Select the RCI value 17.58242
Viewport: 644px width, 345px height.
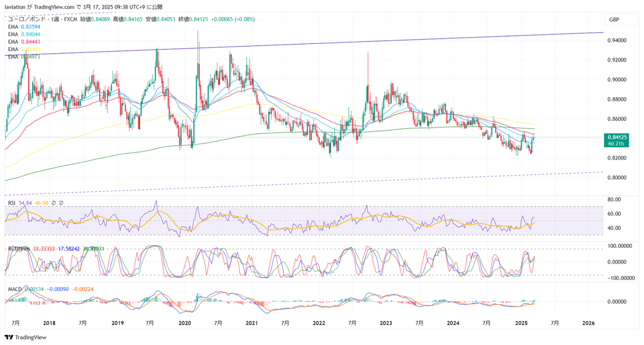[x=69, y=249]
